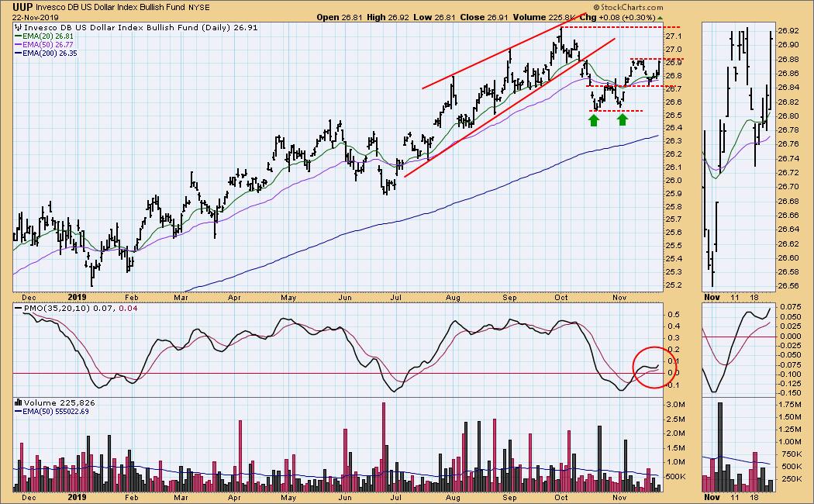Click the 500K volume axis label on the main chart
Screen dimensions: 814x504
tap(677, 477)
